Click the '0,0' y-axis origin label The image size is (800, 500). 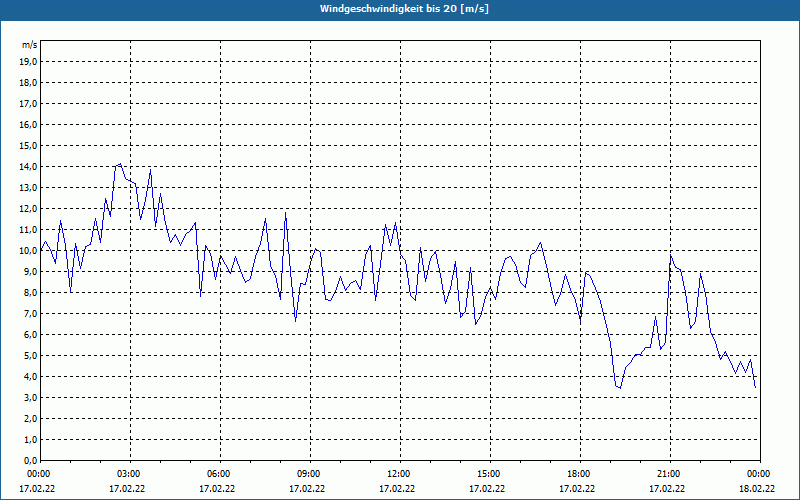click(31, 461)
